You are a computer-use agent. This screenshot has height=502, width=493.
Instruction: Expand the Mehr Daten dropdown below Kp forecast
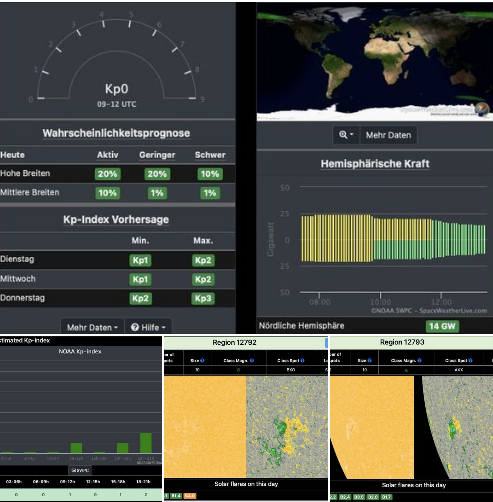92,327
